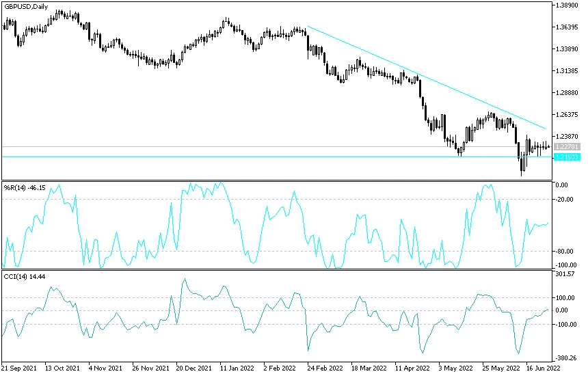Click the 26 Nov 2021 date label

150,368
